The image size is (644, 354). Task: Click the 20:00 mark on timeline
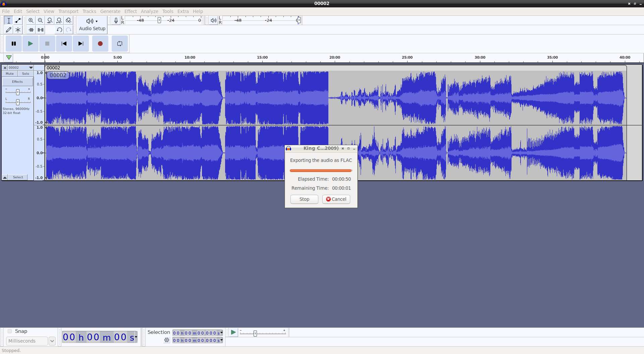[335, 57]
